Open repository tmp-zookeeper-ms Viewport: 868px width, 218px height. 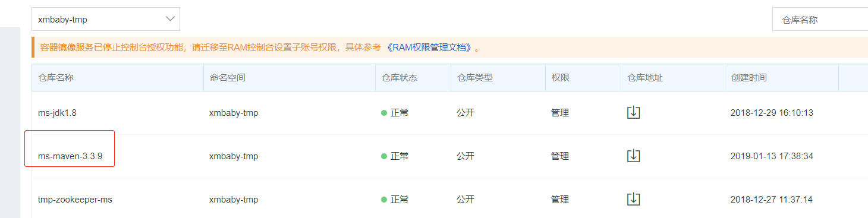point(75,200)
